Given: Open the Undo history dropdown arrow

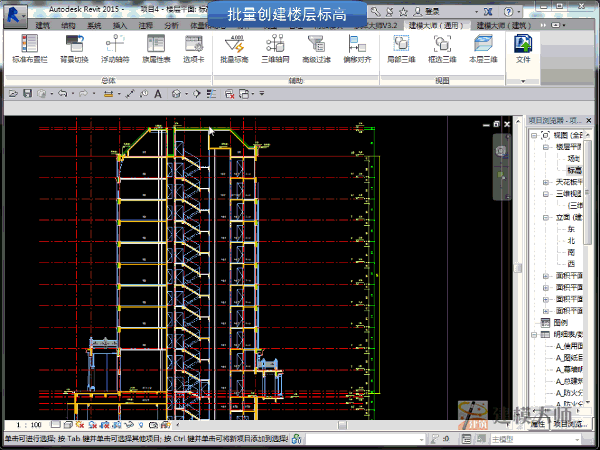Looking at the screenshot, I should tap(73, 94).
